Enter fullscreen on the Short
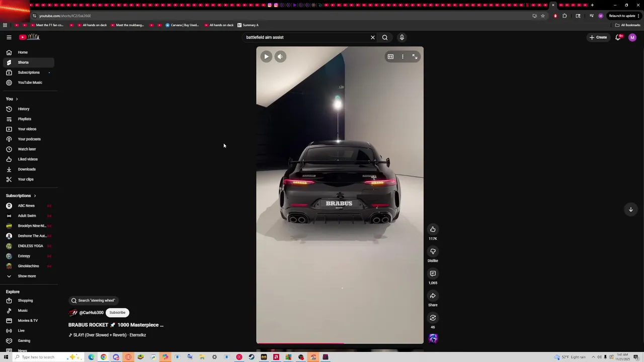 point(415,57)
